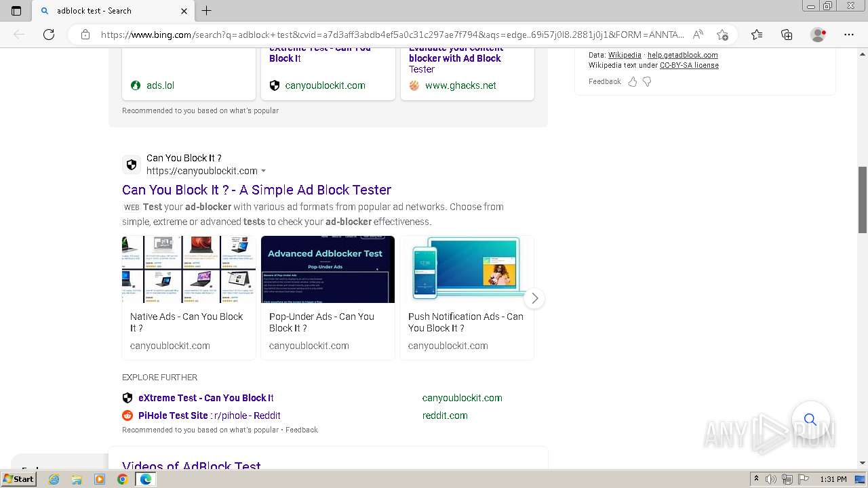The height and width of the screenshot is (488, 868).
Task: Open the Wikipedia data source link
Action: click(625, 55)
